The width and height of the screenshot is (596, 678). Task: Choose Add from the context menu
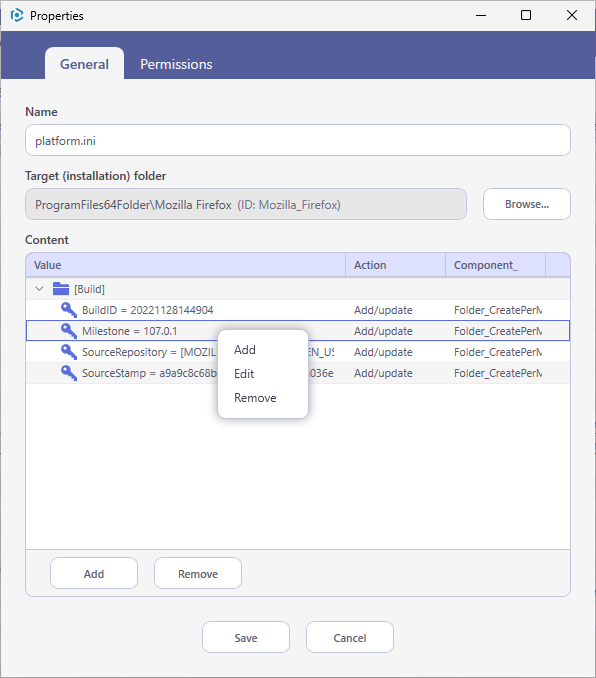(245, 350)
